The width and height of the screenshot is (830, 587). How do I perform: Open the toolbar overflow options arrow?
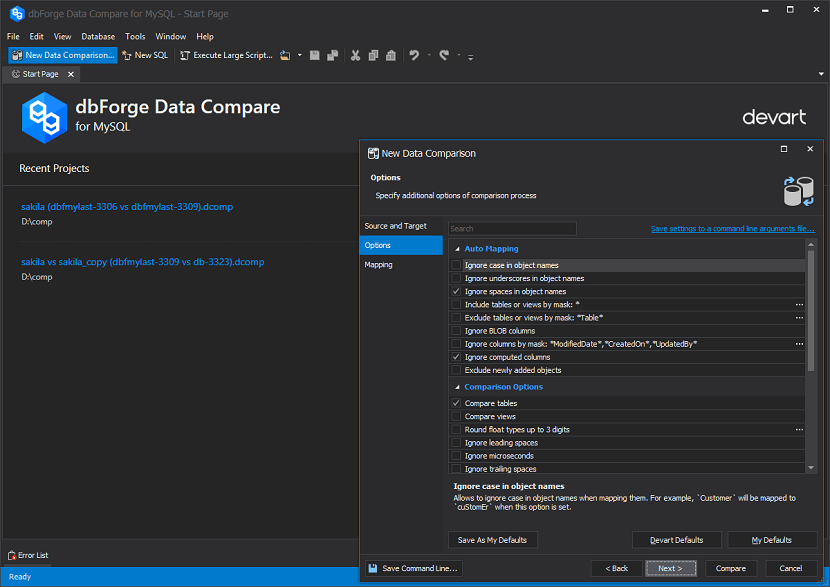tap(471, 56)
